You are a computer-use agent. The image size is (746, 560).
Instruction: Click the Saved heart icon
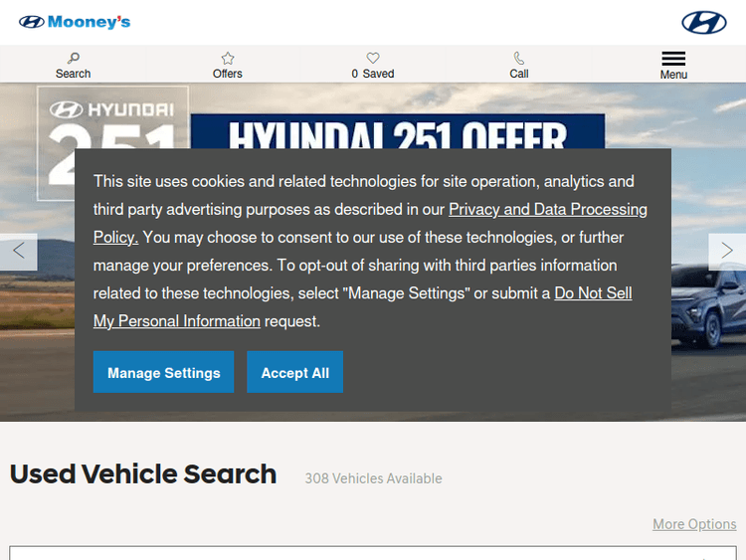point(373,59)
